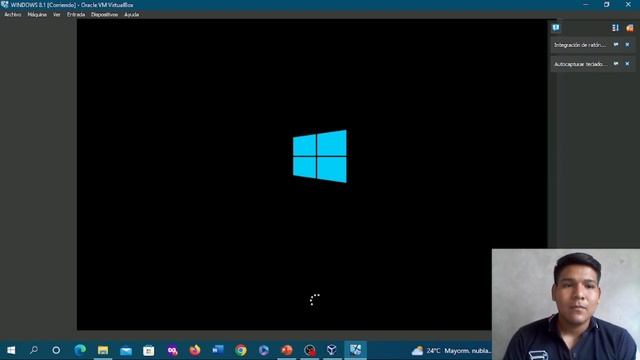This screenshot has width=640, height=360.
Task: Open the Mail app from the taskbar
Action: [x=126, y=350]
